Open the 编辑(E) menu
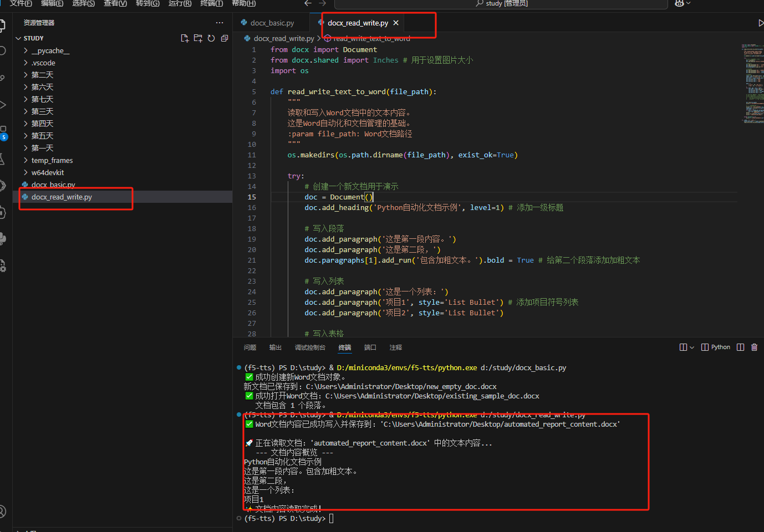 tap(52, 3)
